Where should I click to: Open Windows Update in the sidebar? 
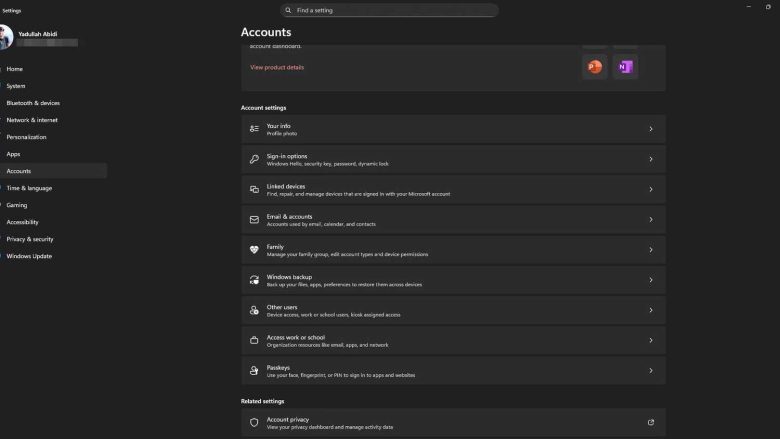(29, 256)
